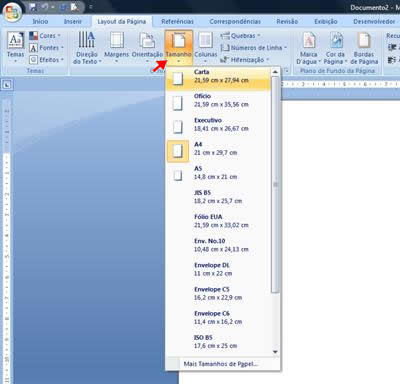Screen dimensions: 400x384
Task: Click the Direção do Texto icon
Action: [x=86, y=40]
